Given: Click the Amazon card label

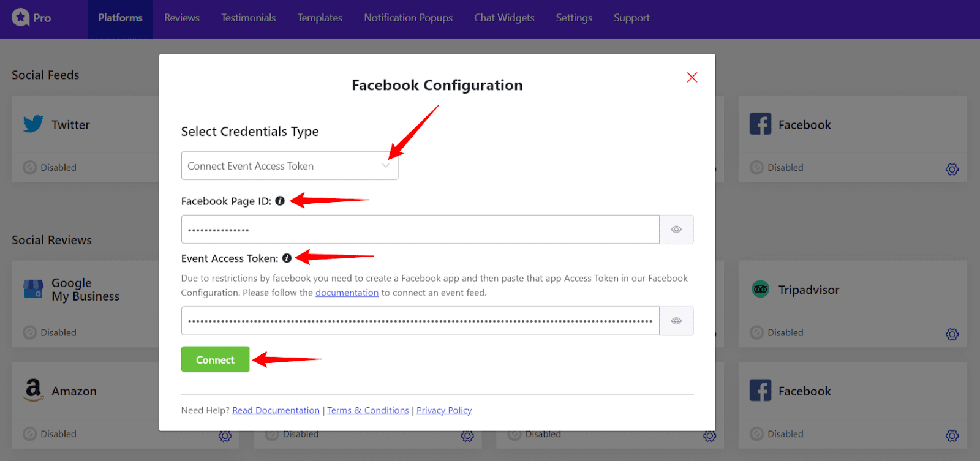Looking at the screenshot, I should pyautogui.click(x=74, y=391).
